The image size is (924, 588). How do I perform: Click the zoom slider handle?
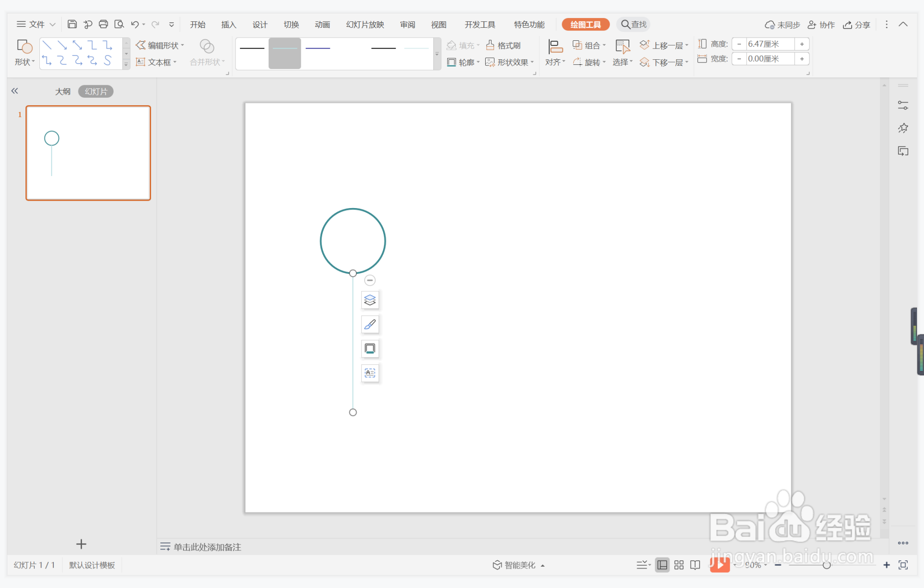click(826, 565)
